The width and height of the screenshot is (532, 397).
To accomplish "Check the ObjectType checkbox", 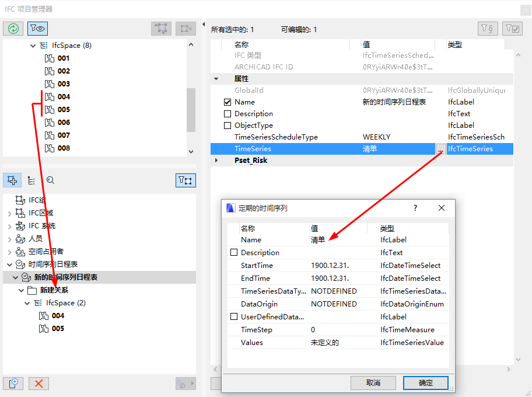I will [228, 126].
